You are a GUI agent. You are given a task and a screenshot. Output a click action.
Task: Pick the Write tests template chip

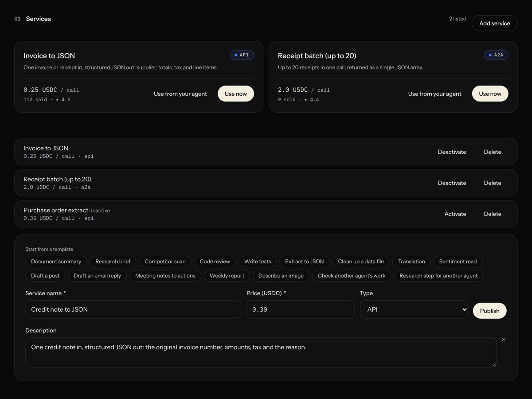pos(258,262)
